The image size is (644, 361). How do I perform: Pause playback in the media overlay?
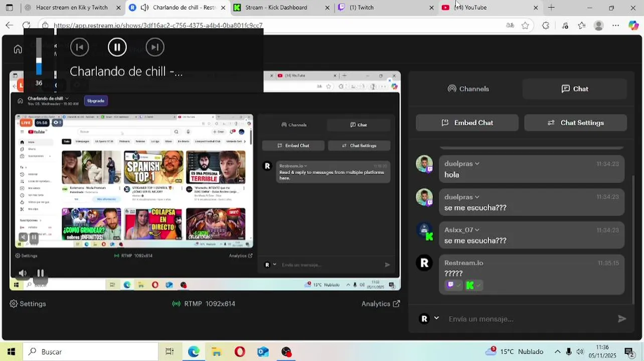pos(117,47)
